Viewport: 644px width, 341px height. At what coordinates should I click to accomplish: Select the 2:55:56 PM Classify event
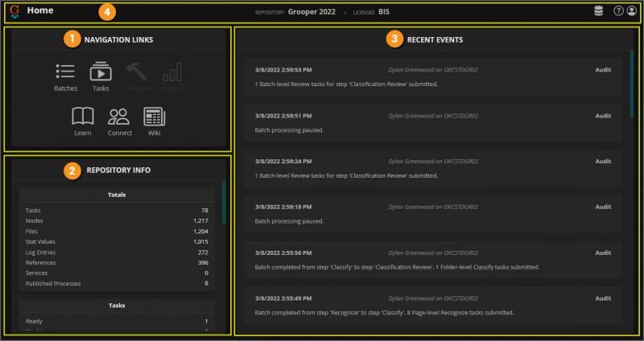click(433, 260)
